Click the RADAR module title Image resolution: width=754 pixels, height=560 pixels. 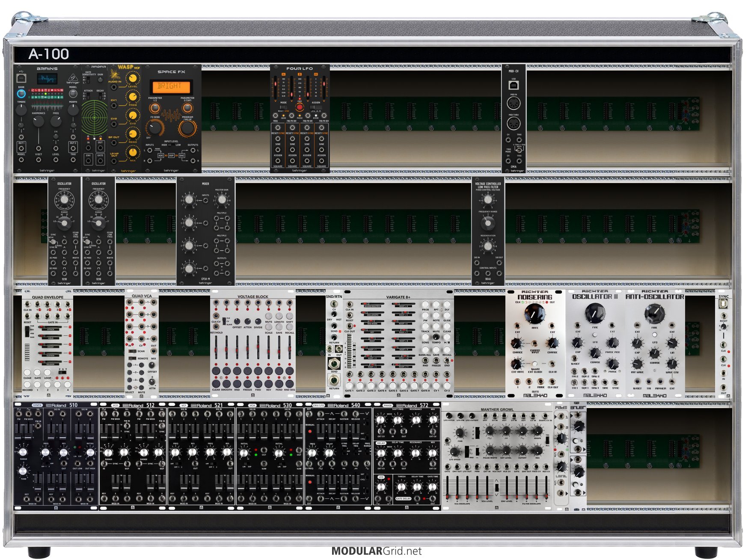pyautogui.click(x=98, y=67)
